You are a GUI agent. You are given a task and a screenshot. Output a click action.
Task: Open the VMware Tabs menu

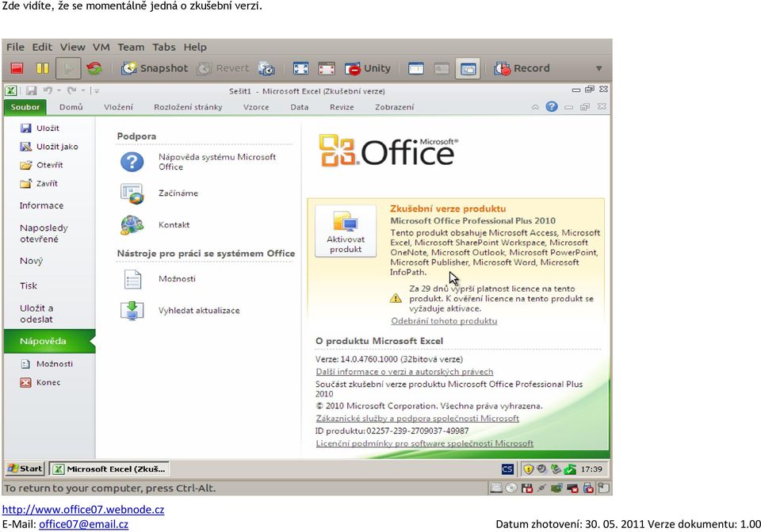(x=164, y=47)
